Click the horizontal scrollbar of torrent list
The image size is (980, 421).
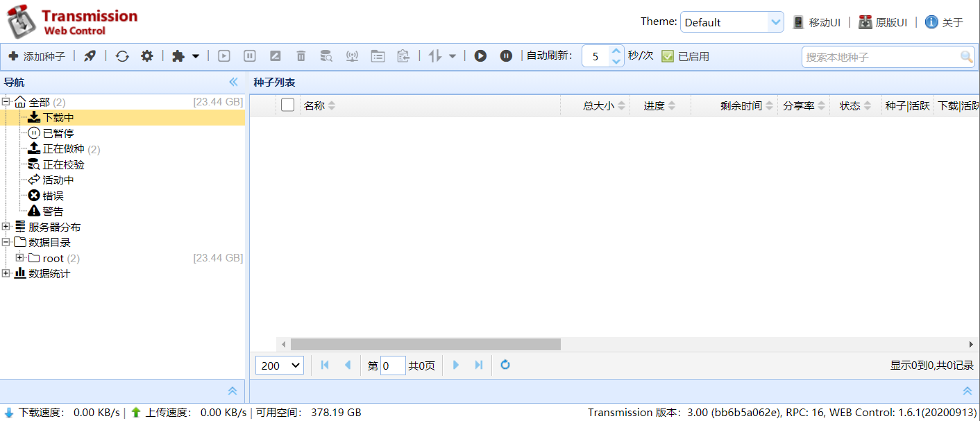425,344
